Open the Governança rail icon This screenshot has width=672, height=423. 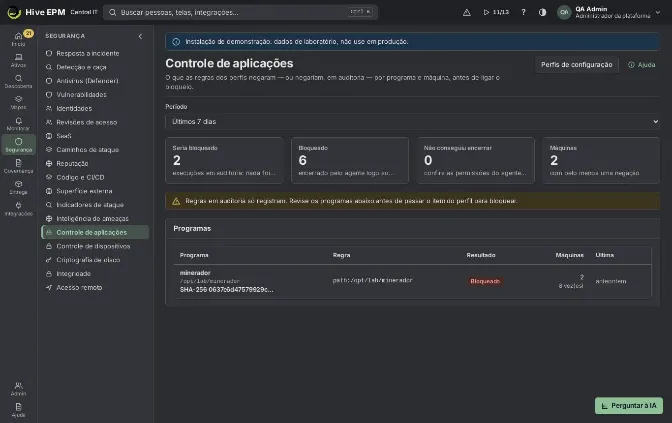point(18,166)
